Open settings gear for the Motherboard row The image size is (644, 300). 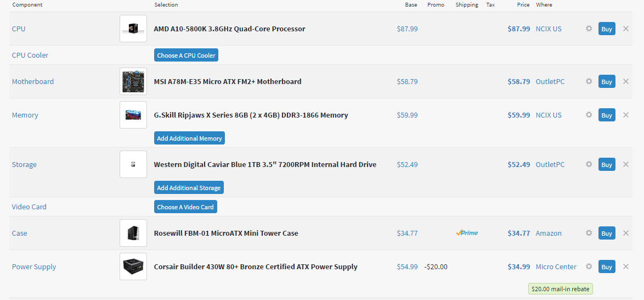[x=589, y=81]
